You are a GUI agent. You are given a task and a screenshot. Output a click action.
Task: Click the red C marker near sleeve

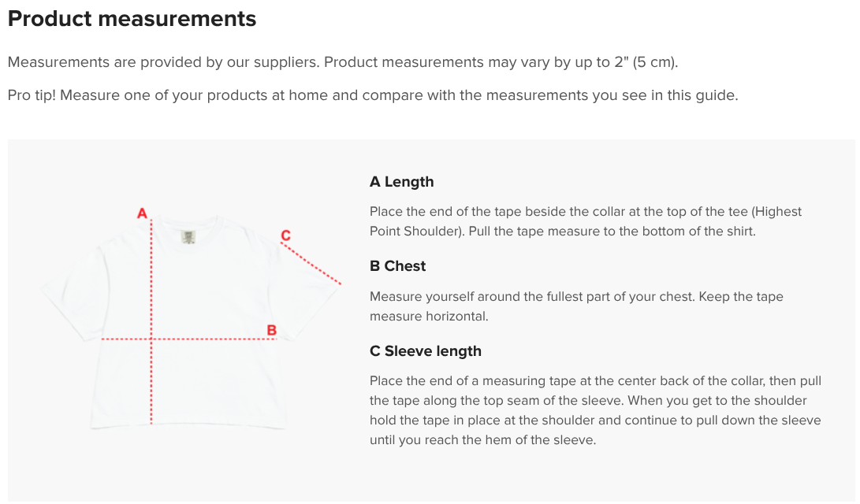[x=286, y=235]
